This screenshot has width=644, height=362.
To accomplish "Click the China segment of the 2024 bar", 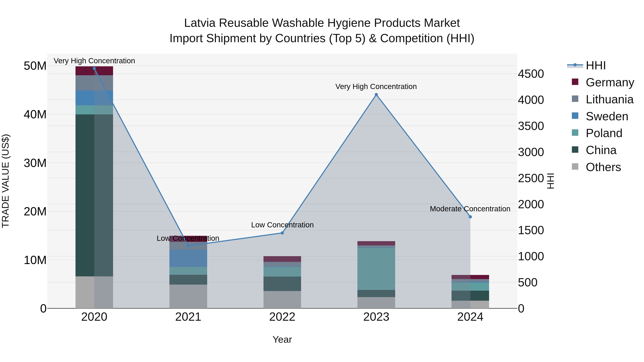I will 470,296.
